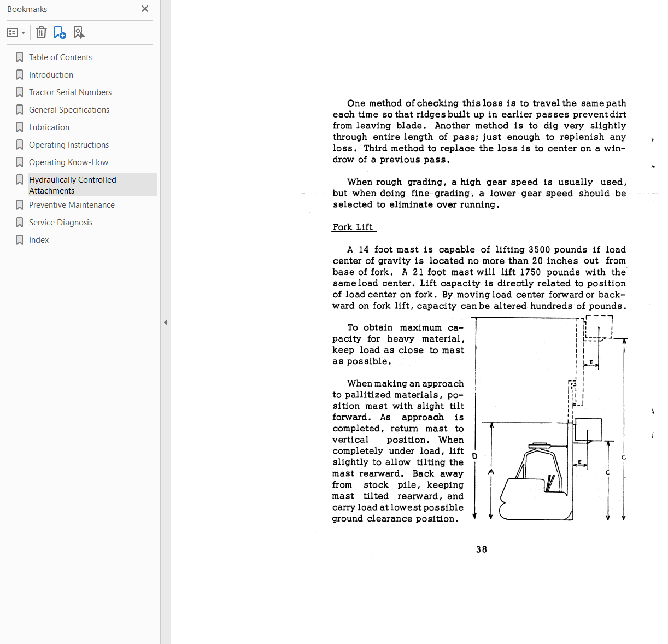668x644 pixels.
Task: Click the Bookmarks panel title
Action: [x=27, y=9]
